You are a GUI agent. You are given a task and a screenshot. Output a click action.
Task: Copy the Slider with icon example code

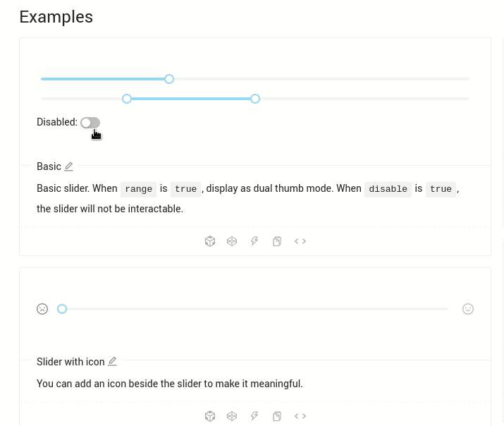(x=277, y=416)
